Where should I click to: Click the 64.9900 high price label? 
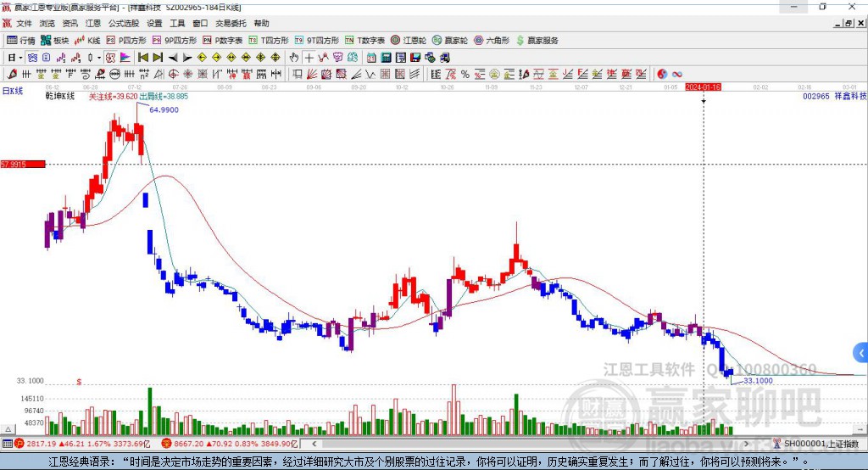[x=164, y=109]
